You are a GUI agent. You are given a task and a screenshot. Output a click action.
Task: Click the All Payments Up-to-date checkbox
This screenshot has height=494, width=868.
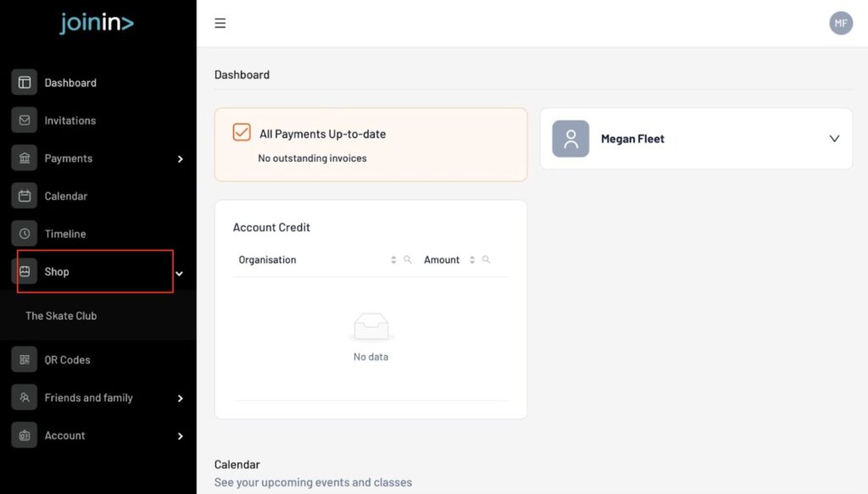pos(242,133)
